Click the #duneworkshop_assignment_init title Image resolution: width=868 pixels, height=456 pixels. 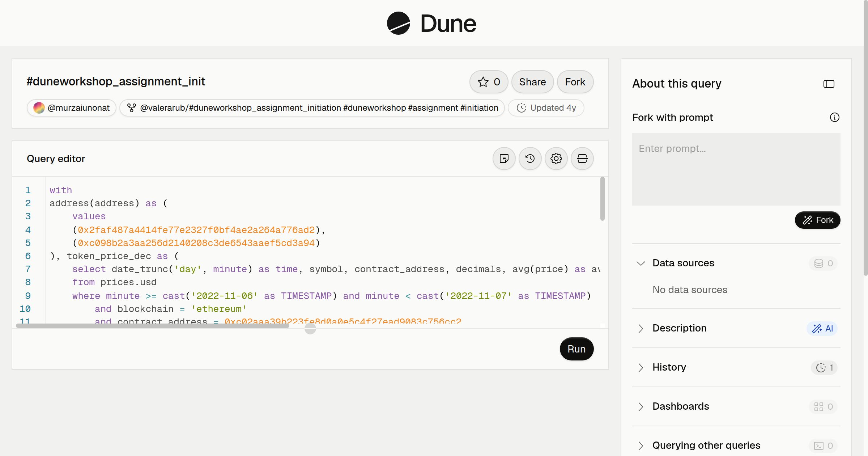click(116, 81)
